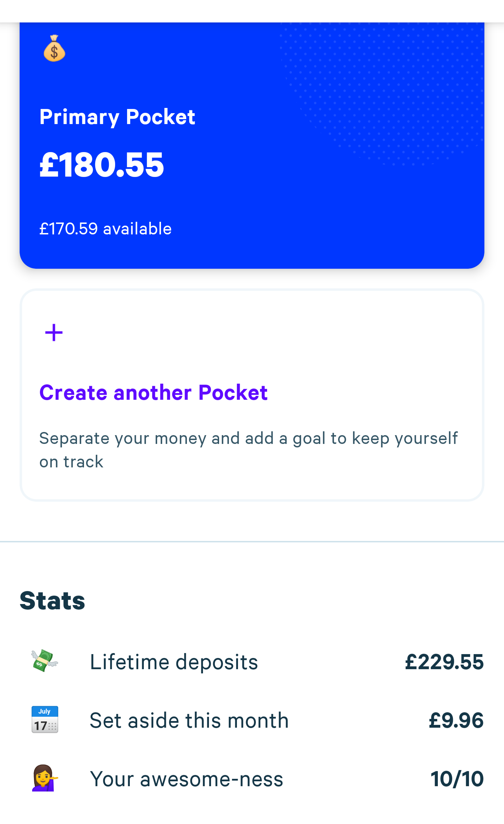Click Create another Pocket link
Image resolution: width=504 pixels, height=824 pixels.
153,392
